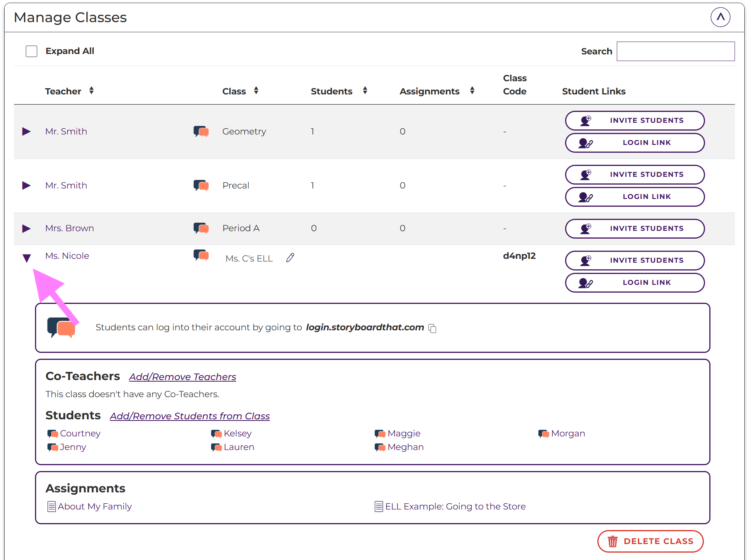The height and width of the screenshot is (560, 747).
Task: Collapse the Ms. Nicole class details
Action: pos(26,258)
